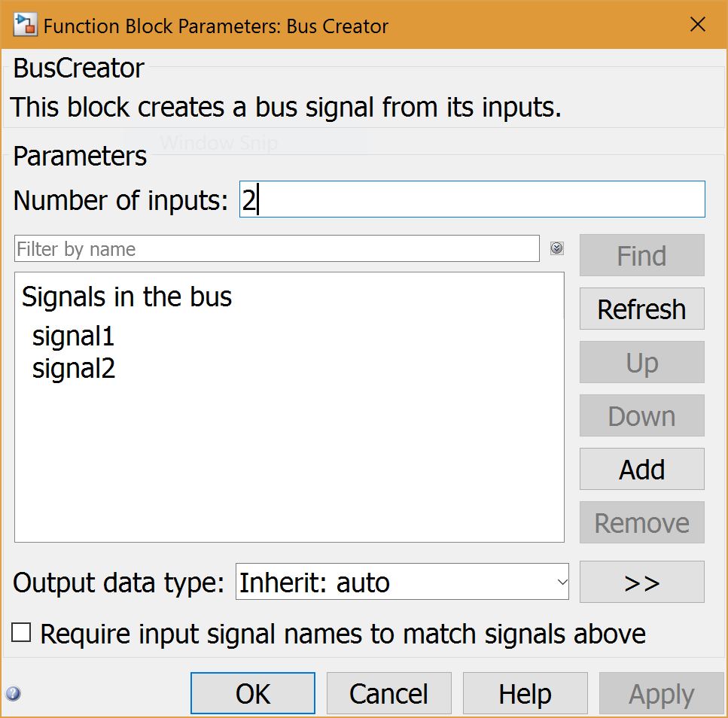Screen dimensions: 728x718
Task: Confirm changes with the OK button
Action: (x=252, y=693)
